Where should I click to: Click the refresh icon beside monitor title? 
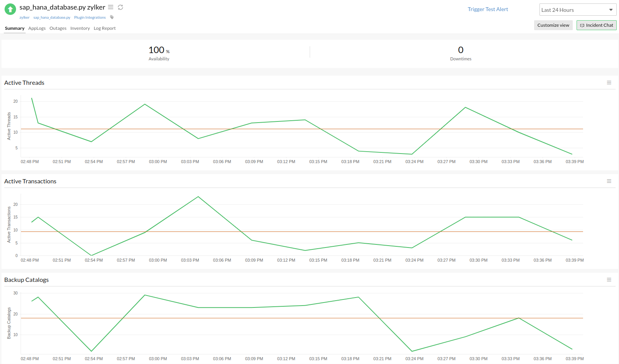point(120,7)
